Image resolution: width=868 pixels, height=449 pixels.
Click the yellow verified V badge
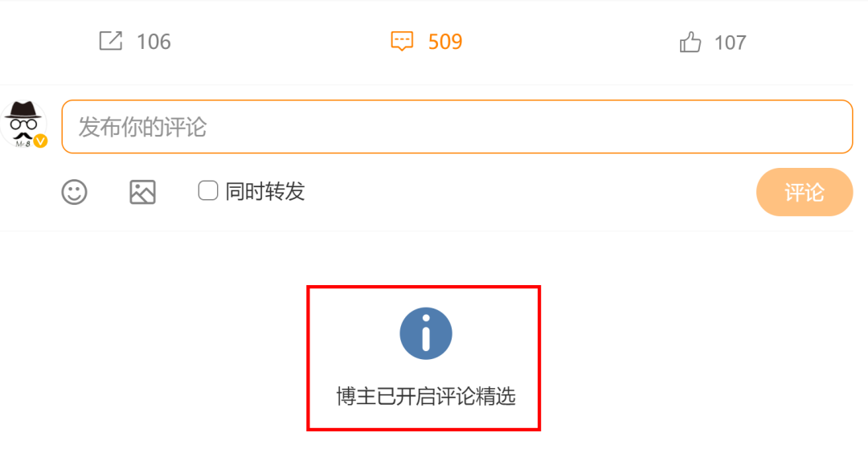(x=40, y=141)
